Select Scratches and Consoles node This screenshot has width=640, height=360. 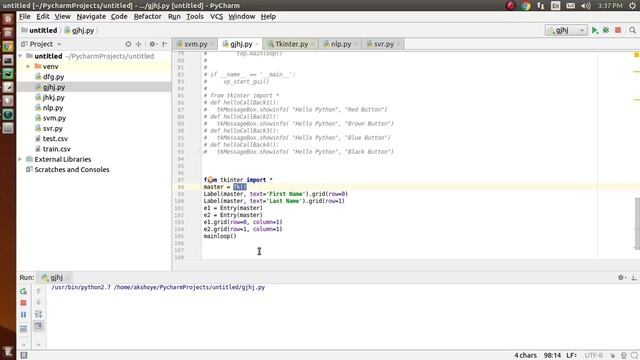pyautogui.click(x=71, y=169)
